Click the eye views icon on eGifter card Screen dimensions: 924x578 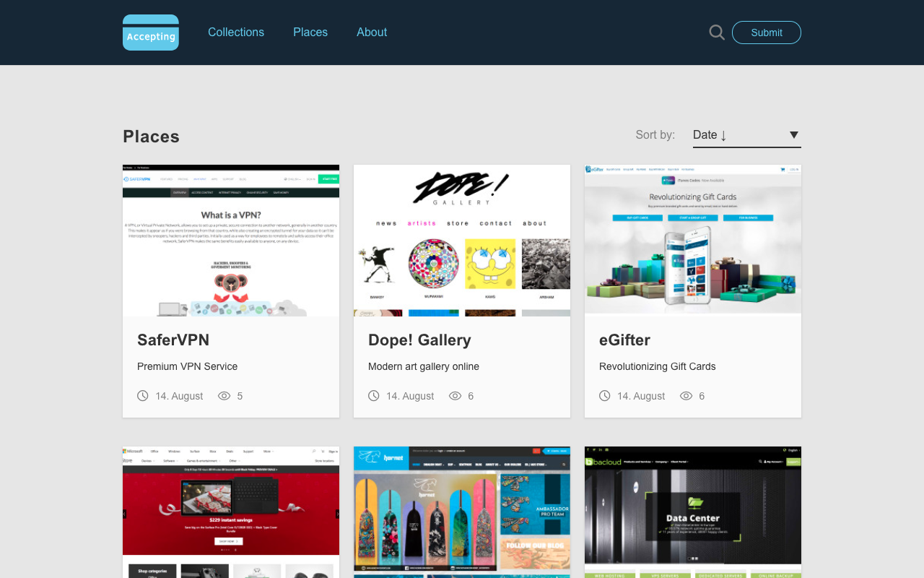tap(687, 396)
